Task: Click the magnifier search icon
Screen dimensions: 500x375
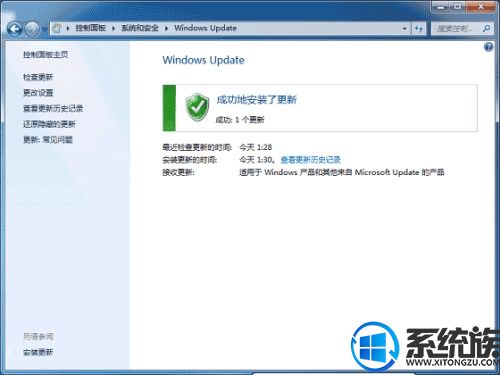Action: tap(487, 29)
